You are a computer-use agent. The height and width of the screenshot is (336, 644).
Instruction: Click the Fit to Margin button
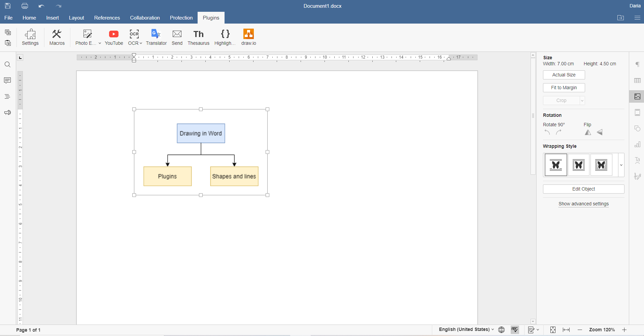pyautogui.click(x=564, y=88)
